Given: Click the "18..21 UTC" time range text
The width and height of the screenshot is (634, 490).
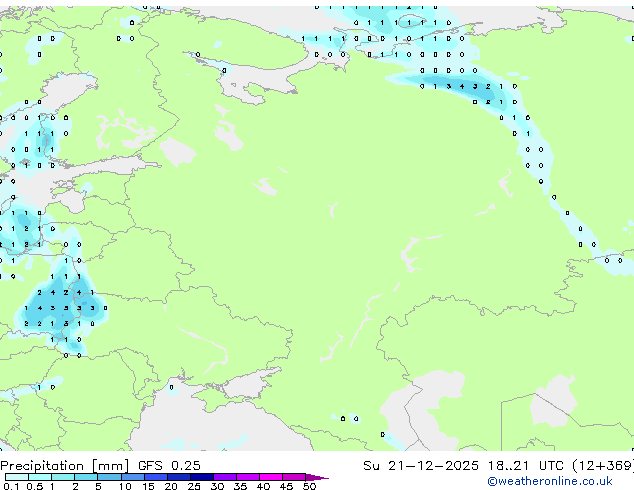Looking at the screenshot, I should [525, 466].
